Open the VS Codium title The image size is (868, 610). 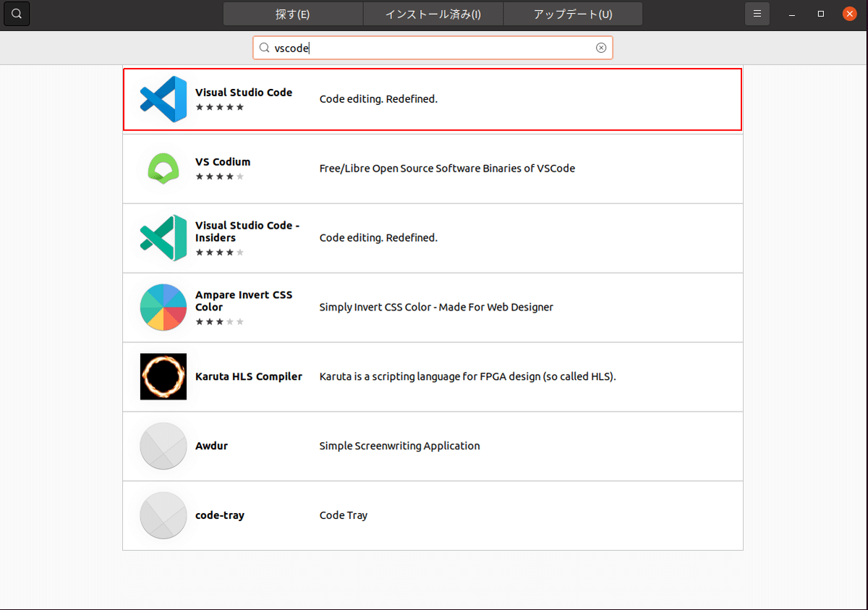(x=223, y=162)
